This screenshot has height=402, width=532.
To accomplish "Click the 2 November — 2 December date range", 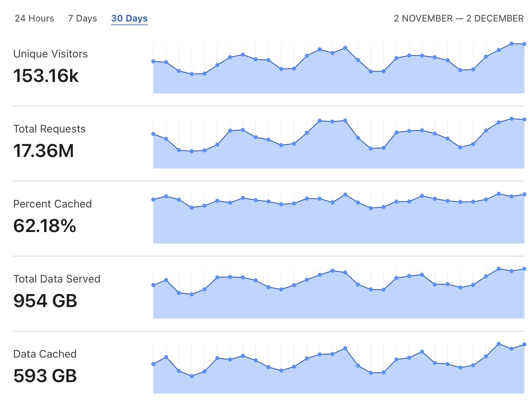I will click(x=458, y=18).
